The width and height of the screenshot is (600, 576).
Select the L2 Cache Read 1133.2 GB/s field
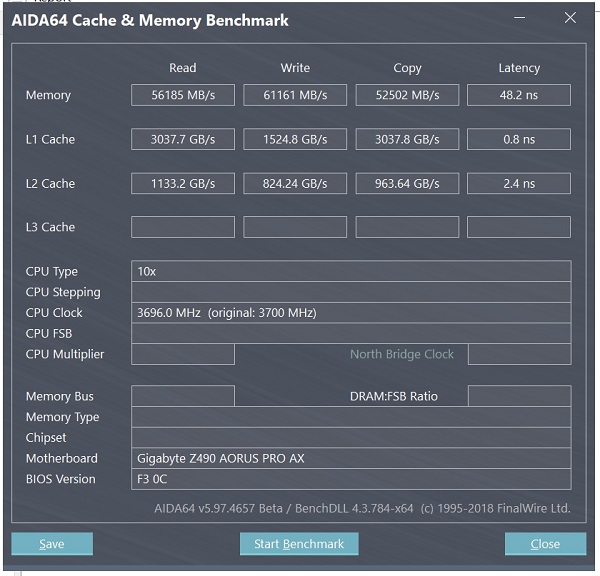pyautogui.click(x=183, y=183)
